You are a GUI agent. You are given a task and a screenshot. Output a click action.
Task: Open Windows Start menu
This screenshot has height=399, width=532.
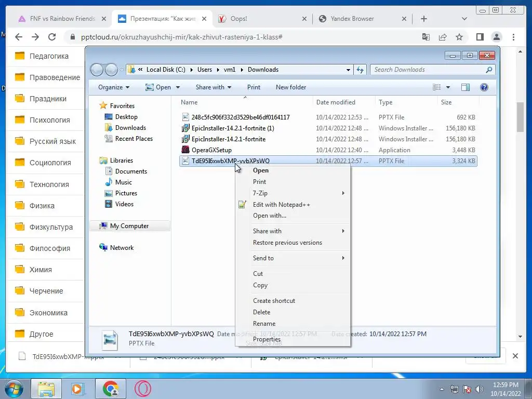pyautogui.click(x=14, y=389)
